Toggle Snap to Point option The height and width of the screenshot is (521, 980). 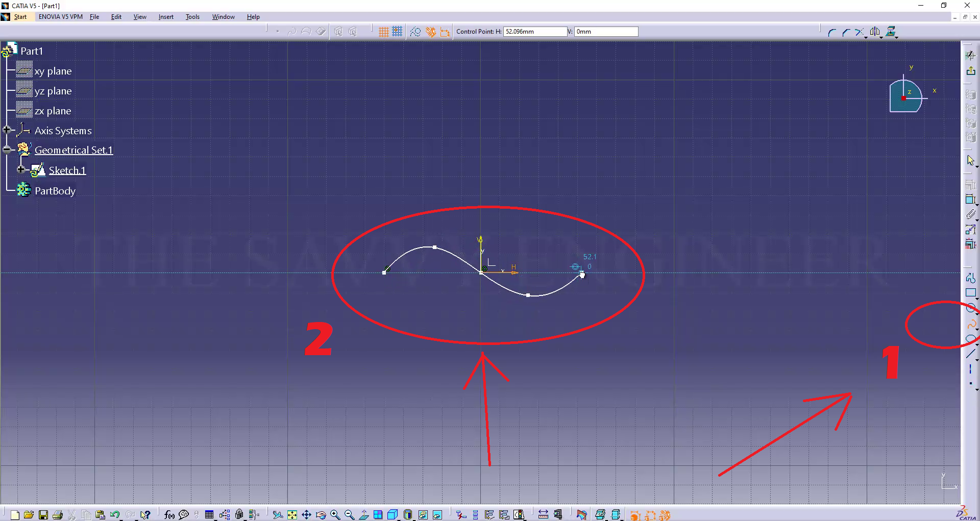pyautogui.click(x=397, y=32)
